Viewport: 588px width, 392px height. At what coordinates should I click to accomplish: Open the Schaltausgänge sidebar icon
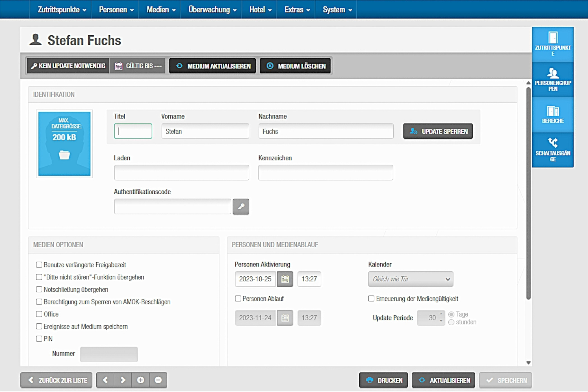coord(552,150)
